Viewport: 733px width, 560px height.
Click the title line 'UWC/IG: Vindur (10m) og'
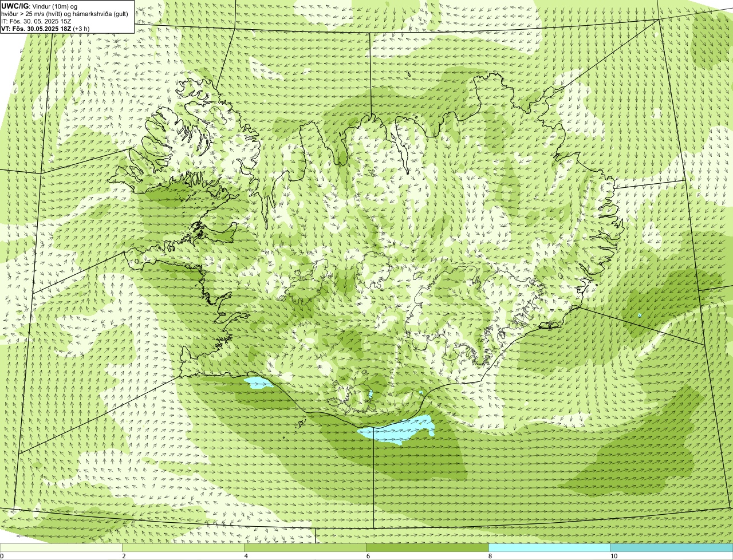tap(39, 6)
